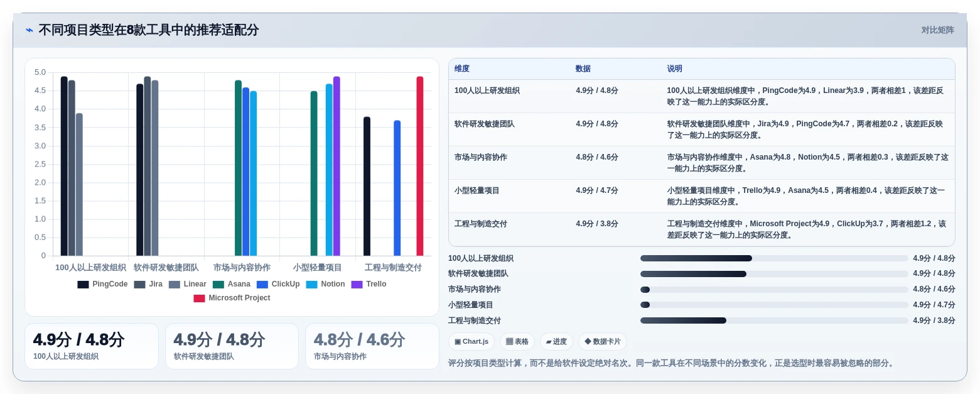The image size is (980, 394).
Task: Click the 4.9分 / 3.8分 table cell
Action: pos(597,224)
